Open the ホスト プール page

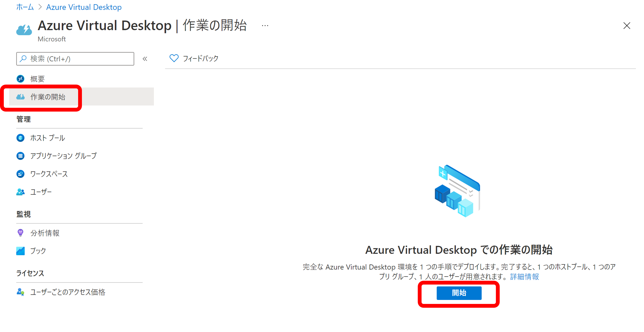coord(48,138)
